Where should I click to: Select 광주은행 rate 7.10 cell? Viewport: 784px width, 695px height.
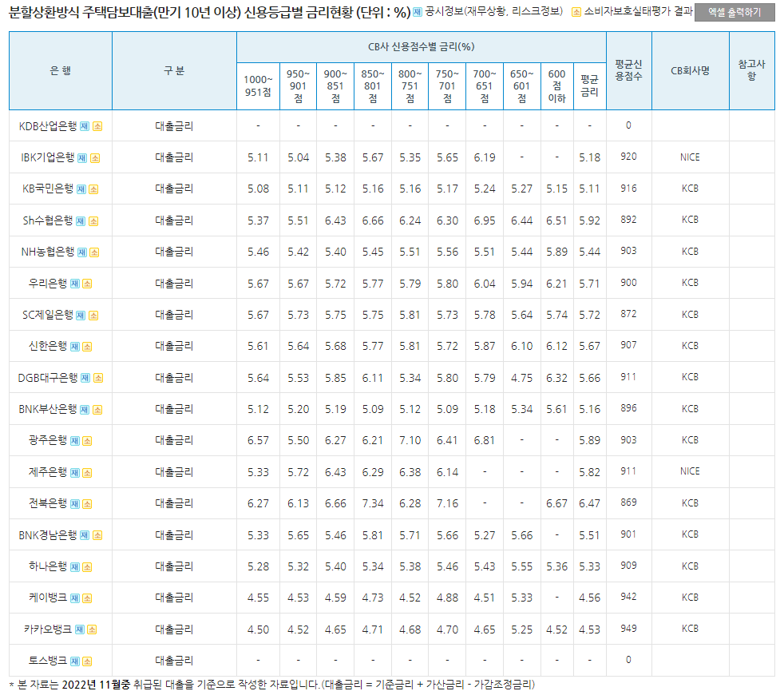point(410,440)
